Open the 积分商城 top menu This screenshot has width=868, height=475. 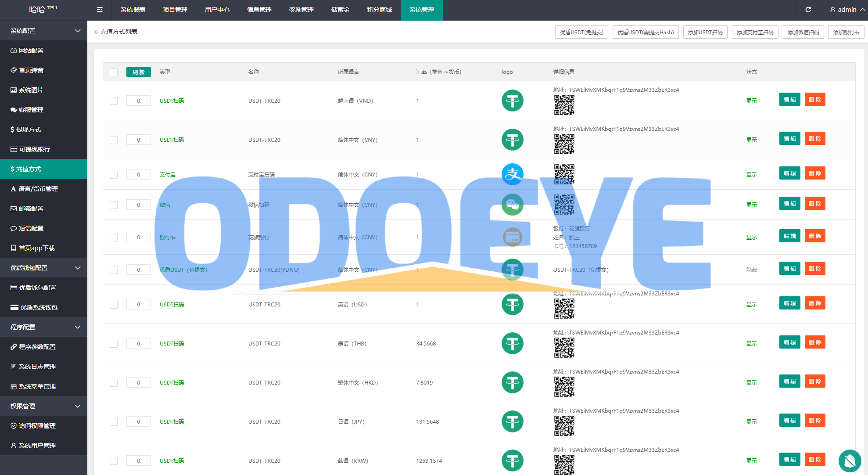[379, 10]
